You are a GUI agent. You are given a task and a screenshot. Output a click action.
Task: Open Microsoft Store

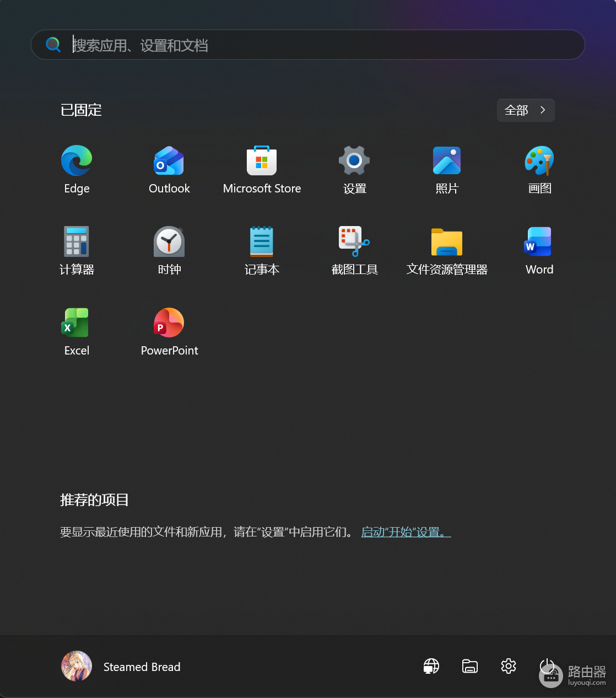pyautogui.click(x=262, y=170)
